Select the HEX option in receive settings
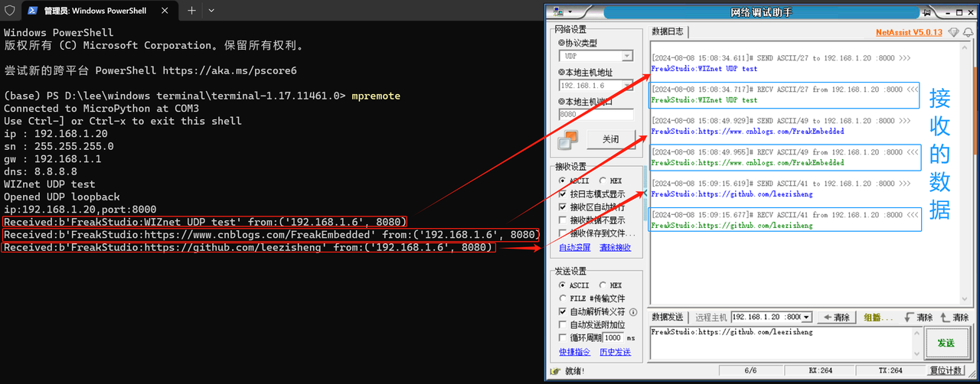Viewport: 980px width, 384px height. tap(611, 181)
